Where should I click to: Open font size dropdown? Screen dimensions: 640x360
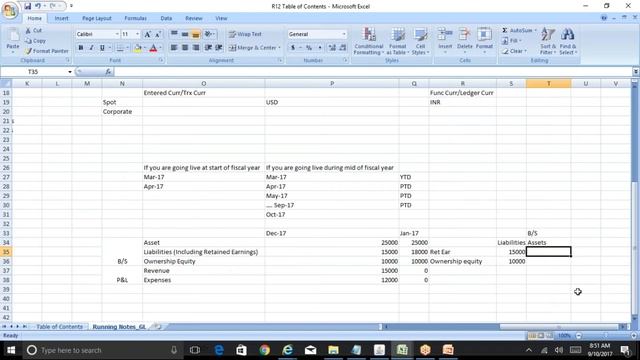[x=138, y=34]
